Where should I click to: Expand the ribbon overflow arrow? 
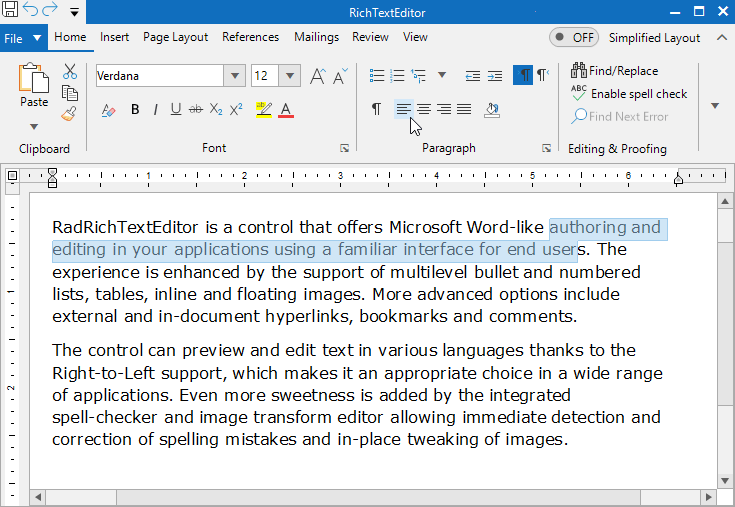(x=715, y=106)
